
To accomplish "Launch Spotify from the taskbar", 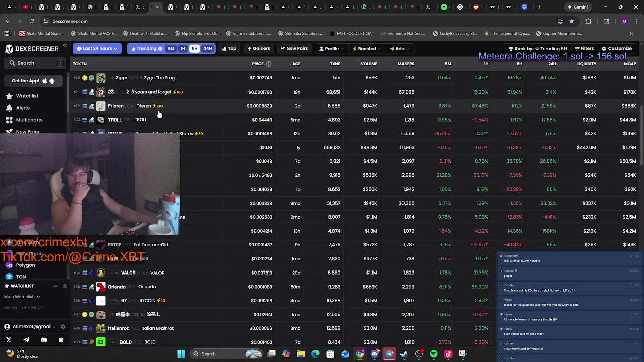I will pyautogui.click(x=434, y=354).
